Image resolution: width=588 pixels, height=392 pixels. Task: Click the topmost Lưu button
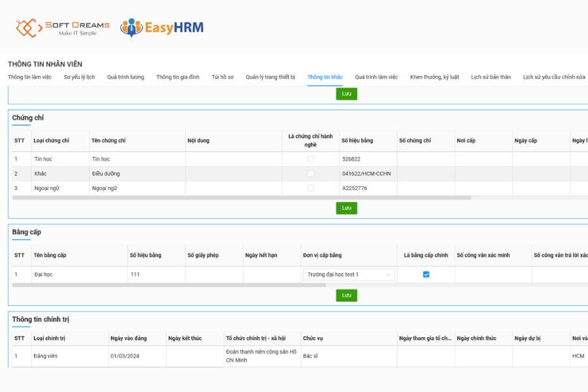(346, 94)
